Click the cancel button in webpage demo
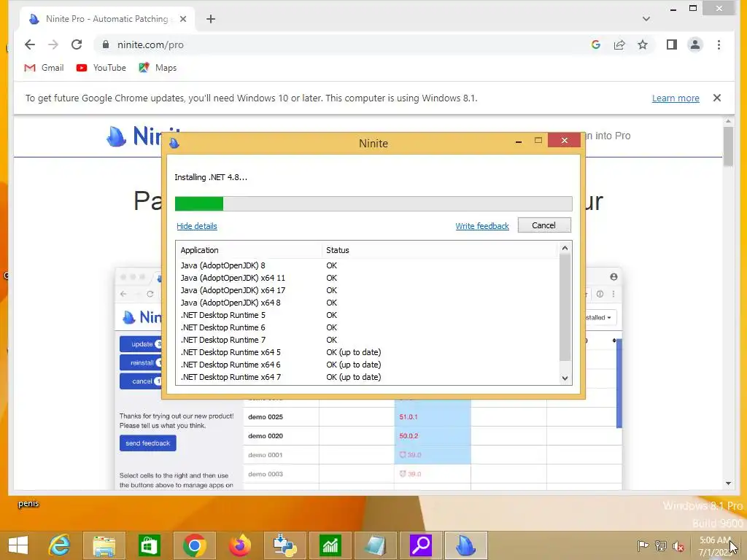Screen dimensions: 747x560 click(141, 381)
